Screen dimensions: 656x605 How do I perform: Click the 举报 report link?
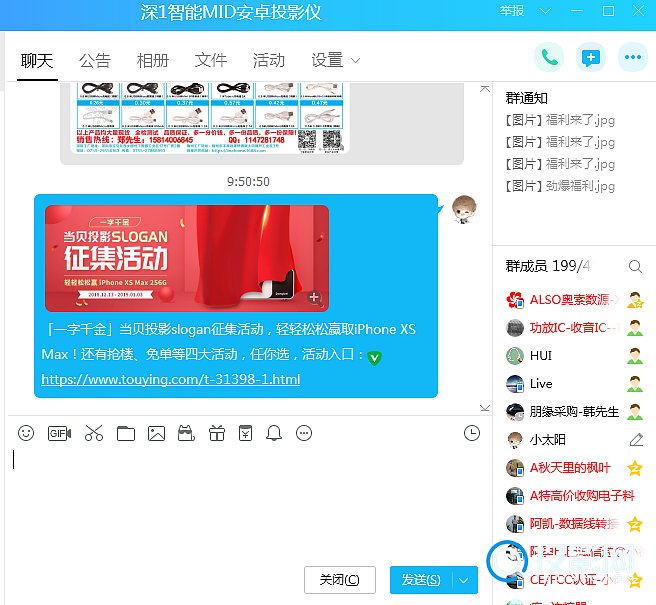[512, 11]
